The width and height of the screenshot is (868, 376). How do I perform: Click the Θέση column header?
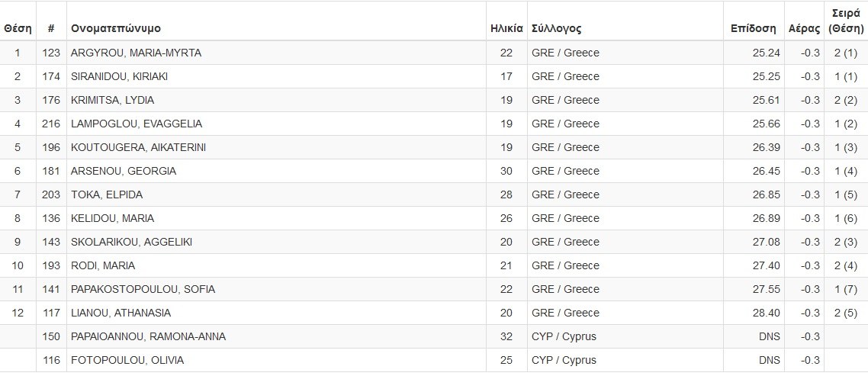tap(18, 28)
